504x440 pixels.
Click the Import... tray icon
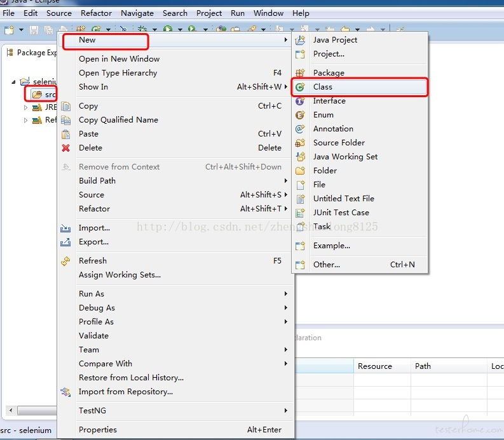pyautogui.click(x=65, y=228)
